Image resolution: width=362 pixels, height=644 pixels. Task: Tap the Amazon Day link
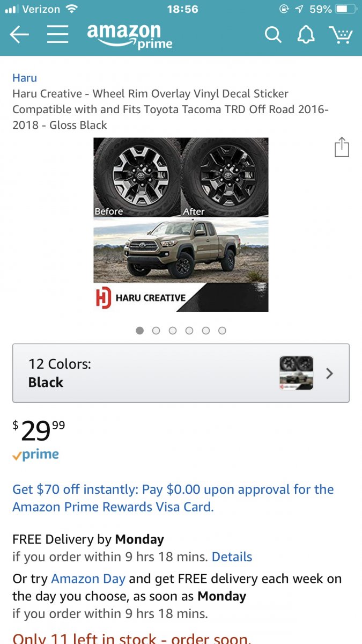point(88,579)
